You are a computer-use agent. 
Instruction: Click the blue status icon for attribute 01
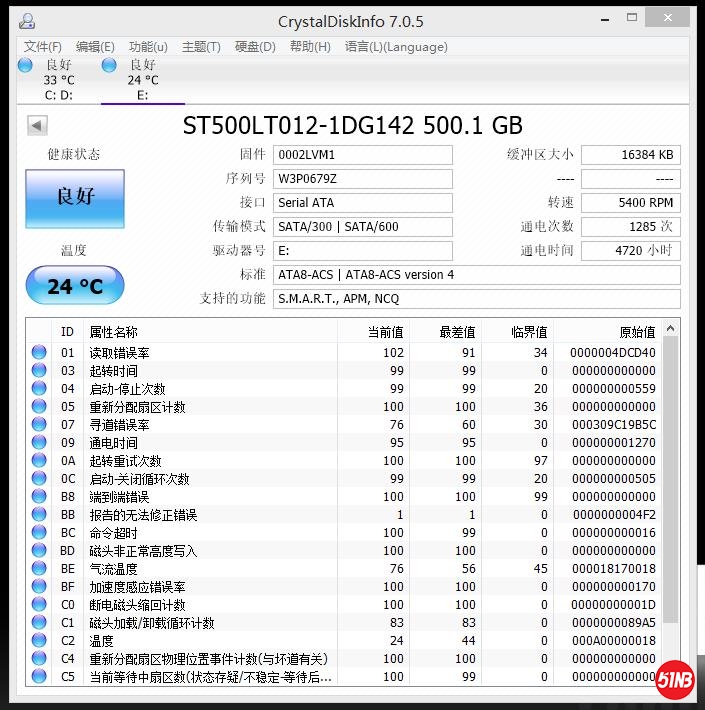pyautogui.click(x=39, y=352)
